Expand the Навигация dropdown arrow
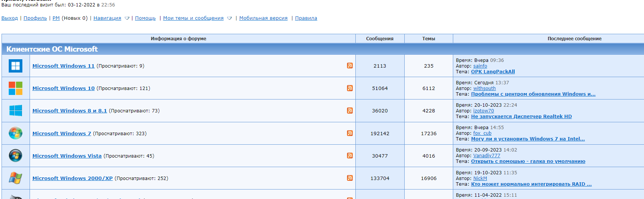This screenshot has height=199, width=644. pyautogui.click(x=127, y=18)
